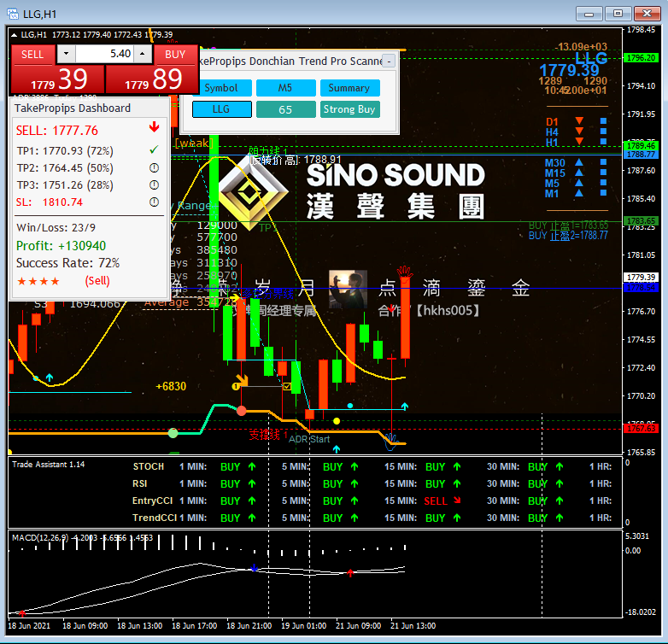668x644 pixels.
Task: Maximize the LLG,H1 chart window
Action: (618, 14)
